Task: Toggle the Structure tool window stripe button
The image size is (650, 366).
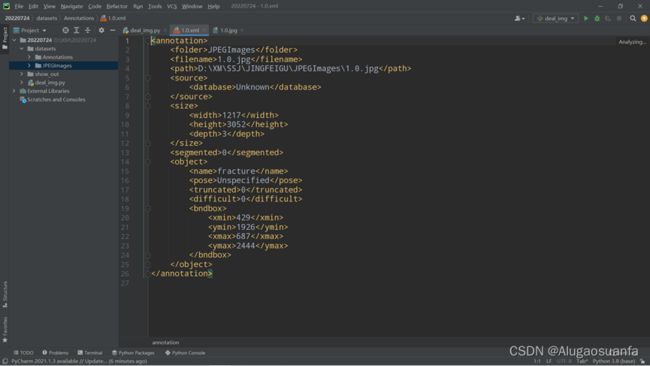Action: (x=5, y=294)
